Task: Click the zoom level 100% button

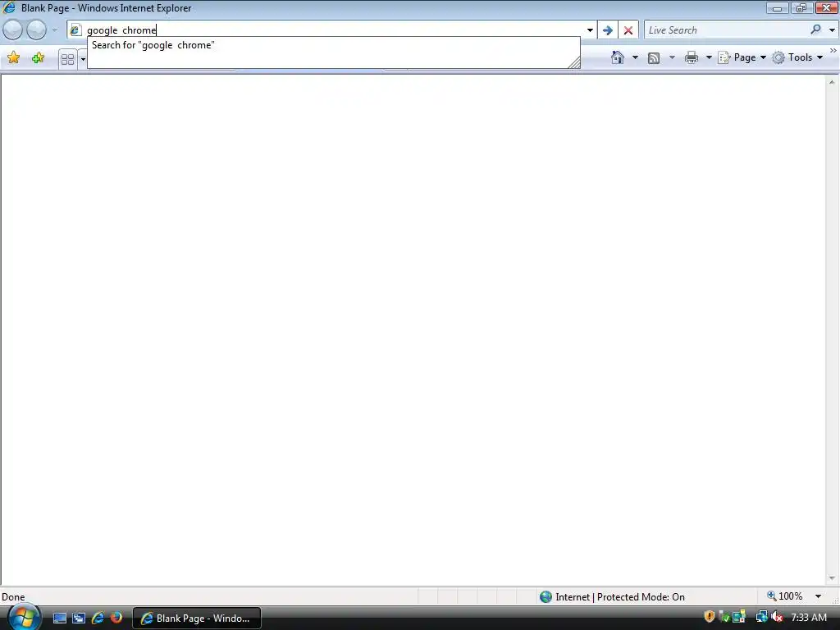Action: click(785, 596)
